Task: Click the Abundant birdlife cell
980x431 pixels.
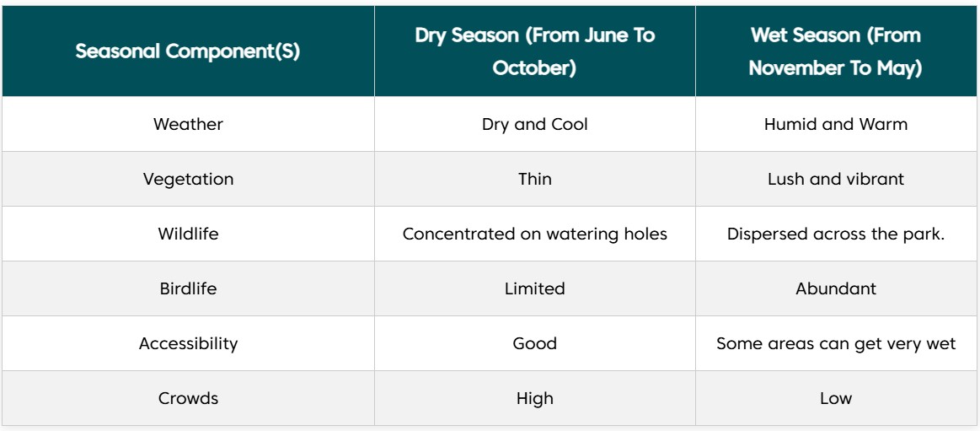Action: click(835, 288)
